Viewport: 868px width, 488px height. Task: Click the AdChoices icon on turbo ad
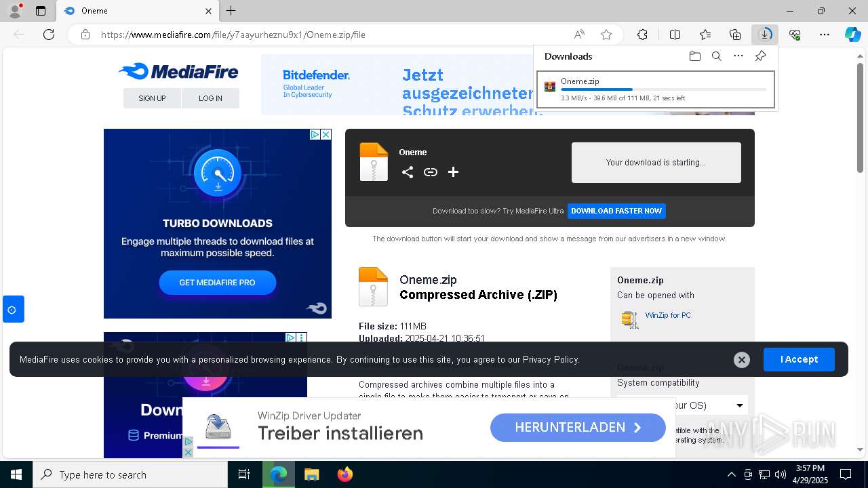[315, 135]
